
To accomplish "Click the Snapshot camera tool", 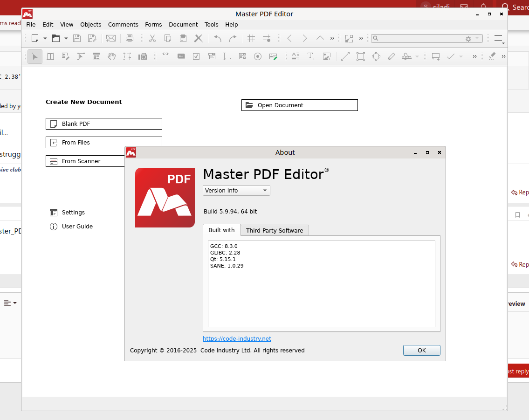I will tap(143, 56).
